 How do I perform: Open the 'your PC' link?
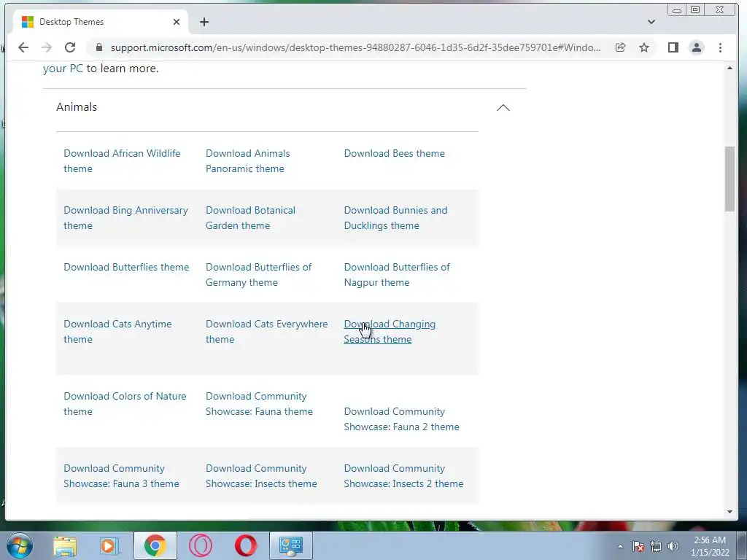[63, 68]
